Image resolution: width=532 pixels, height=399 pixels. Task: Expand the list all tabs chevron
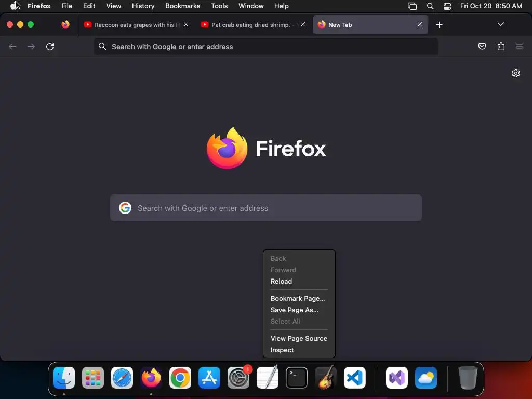pyautogui.click(x=500, y=24)
